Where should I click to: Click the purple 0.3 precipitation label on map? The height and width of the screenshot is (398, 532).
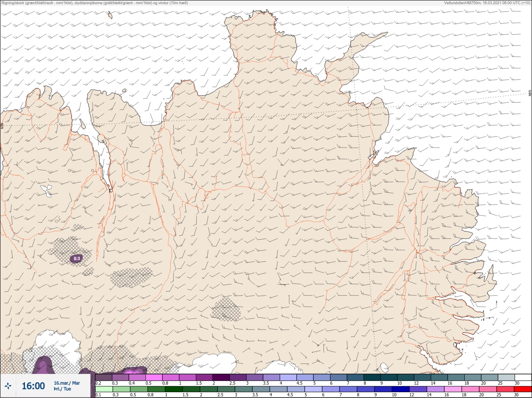77,258
